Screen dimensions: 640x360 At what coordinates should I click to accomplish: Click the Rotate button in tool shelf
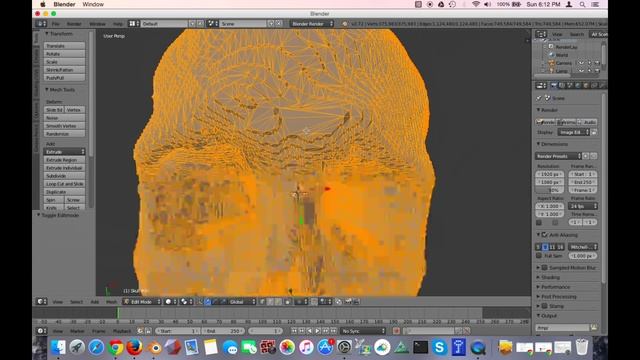pyautogui.click(x=64, y=54)
